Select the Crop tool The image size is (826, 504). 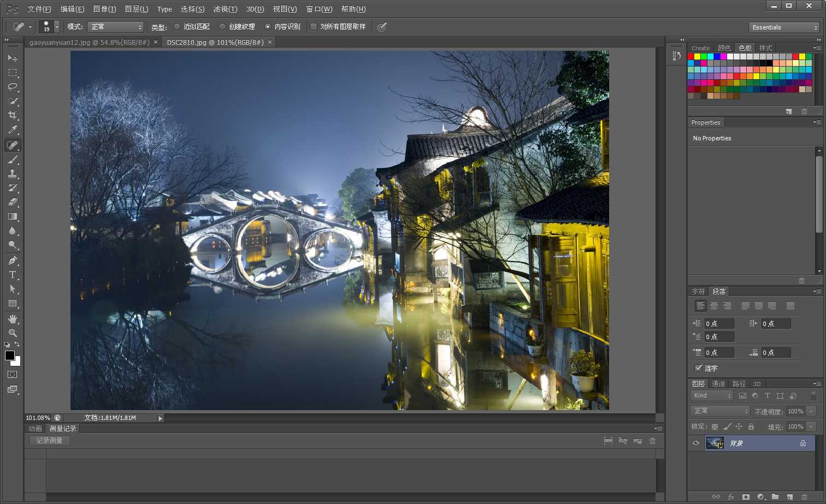tap(13, 115)
